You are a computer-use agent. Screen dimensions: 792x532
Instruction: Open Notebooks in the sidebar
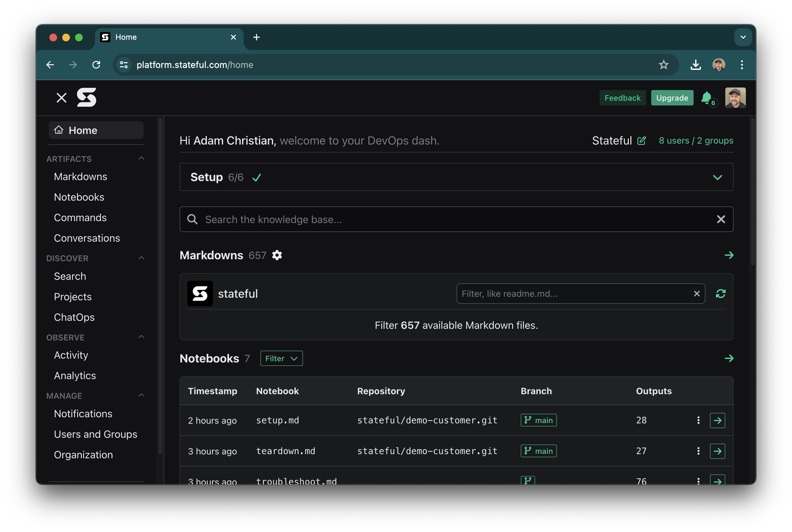[x=79, y=197]
